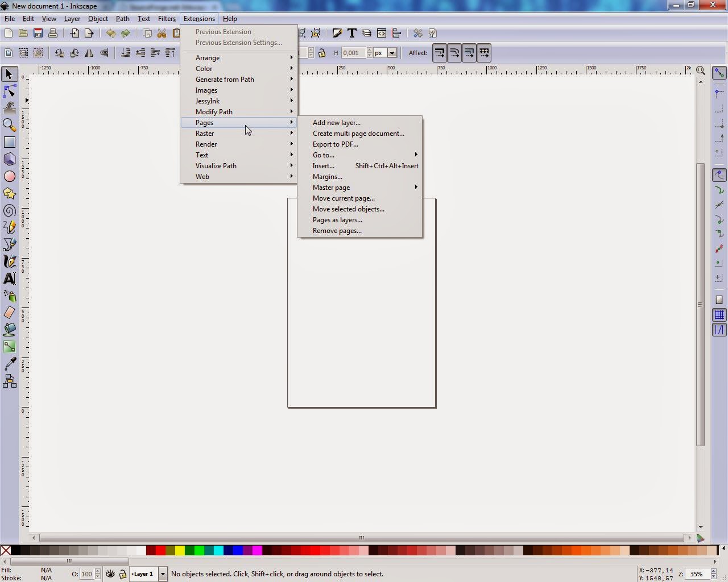728x582 pixels.
Task: Click the Print document icon
Action: (53, 34)
